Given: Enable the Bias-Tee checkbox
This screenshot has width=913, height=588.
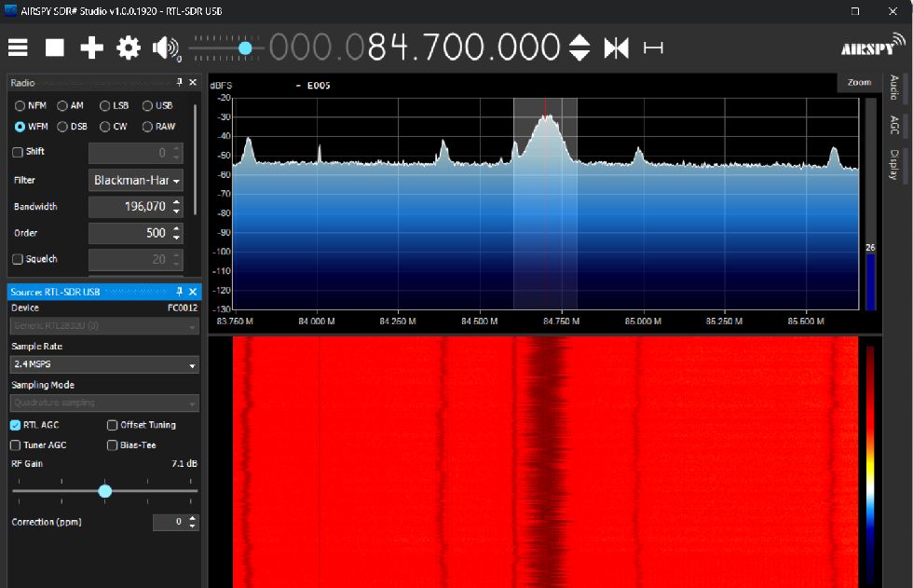Looking at the screenshot, I should (x=113, y=445).
